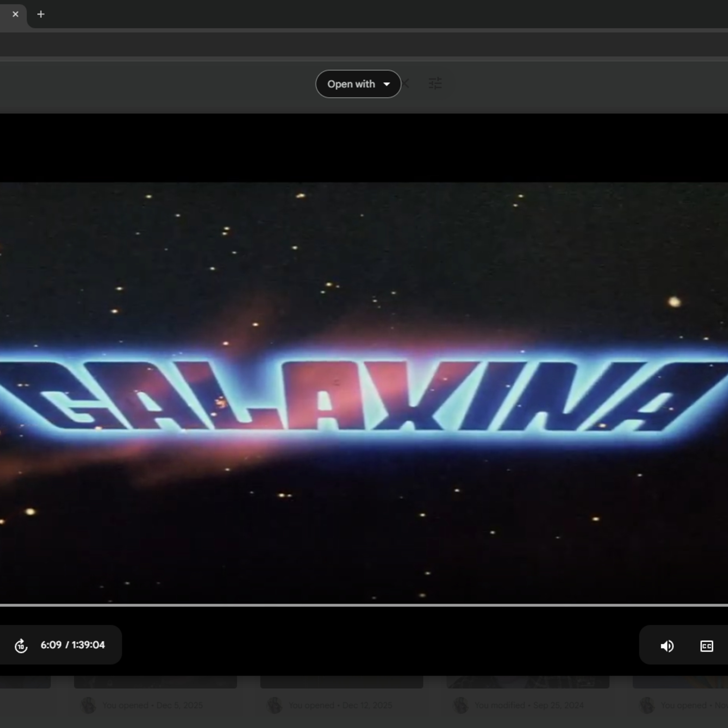Skip forward 10 seconds in video
Image resolution: width=728 pixels, height=728 pixels.
(21, 645)
